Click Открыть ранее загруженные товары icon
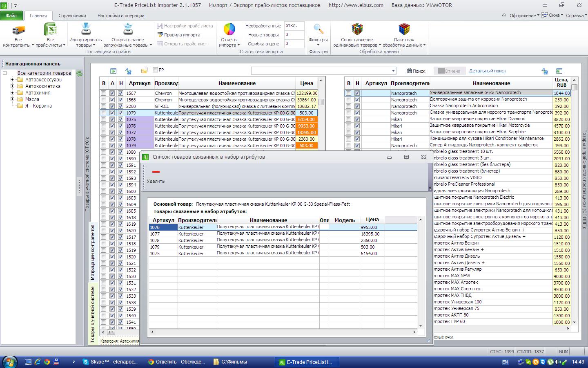Viewport: 588px width, 368px height. [128, 29]
